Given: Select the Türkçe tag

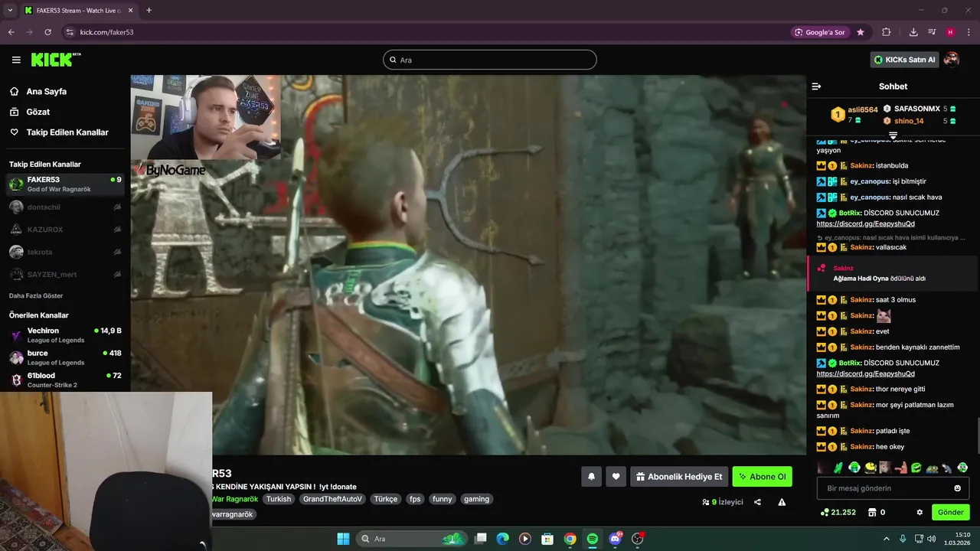Looking at the screenshot, I should click(x=385, y=499).
